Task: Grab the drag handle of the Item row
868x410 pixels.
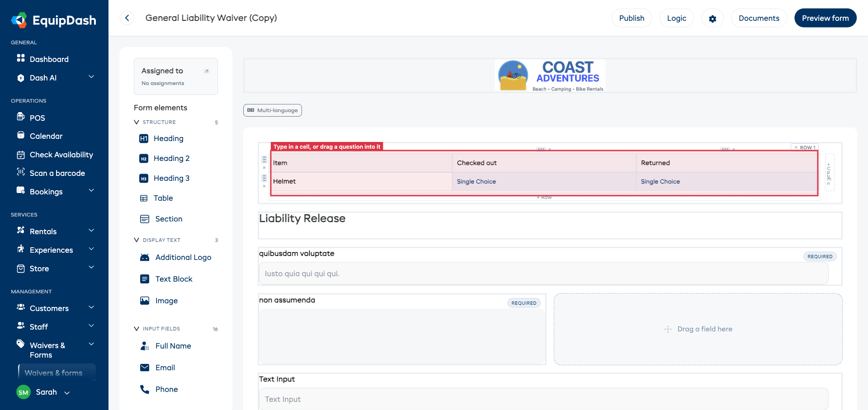Action: coord(264,160)
